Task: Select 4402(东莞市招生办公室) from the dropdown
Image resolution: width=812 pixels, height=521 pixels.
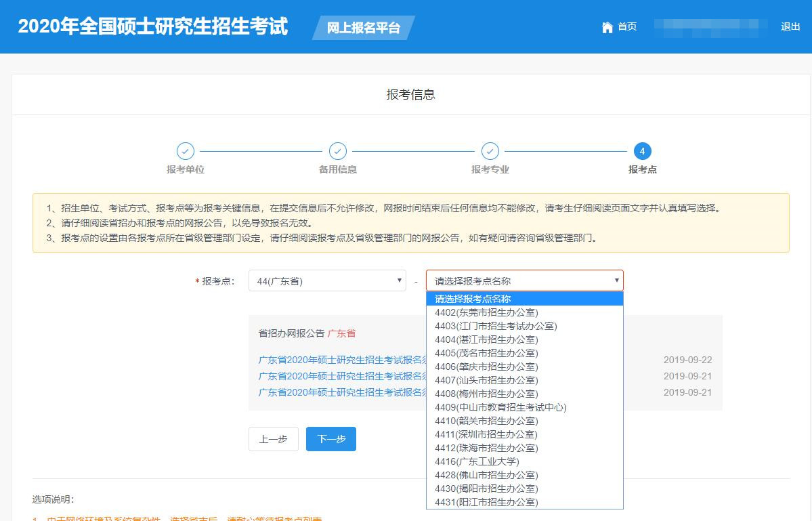Action: (485, 312)
